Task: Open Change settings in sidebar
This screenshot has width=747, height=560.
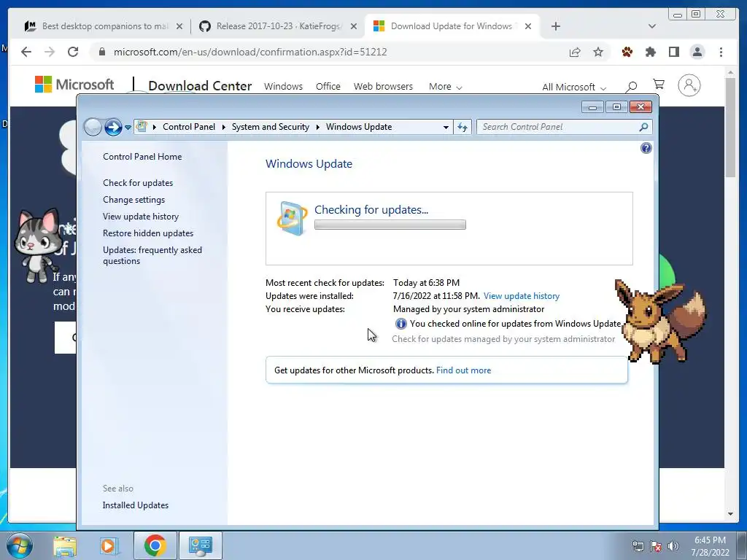Action: pyautogui.click(x=134, y=200)
